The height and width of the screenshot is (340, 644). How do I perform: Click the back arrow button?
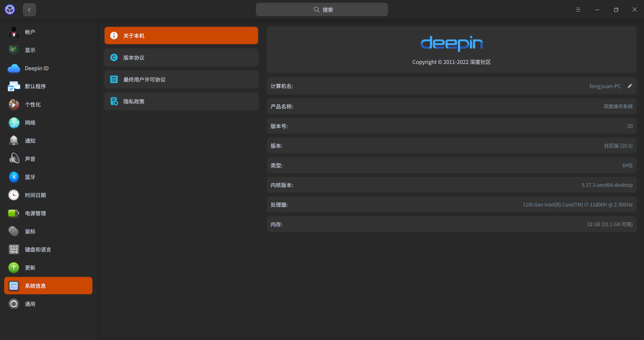point(29,10)
